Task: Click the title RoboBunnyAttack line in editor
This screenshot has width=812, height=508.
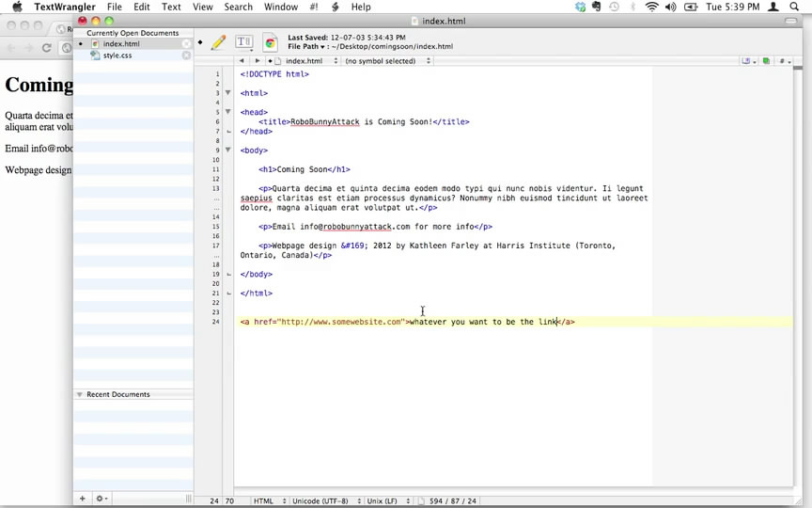Action: pyautogui.click(x=364, y=121)
